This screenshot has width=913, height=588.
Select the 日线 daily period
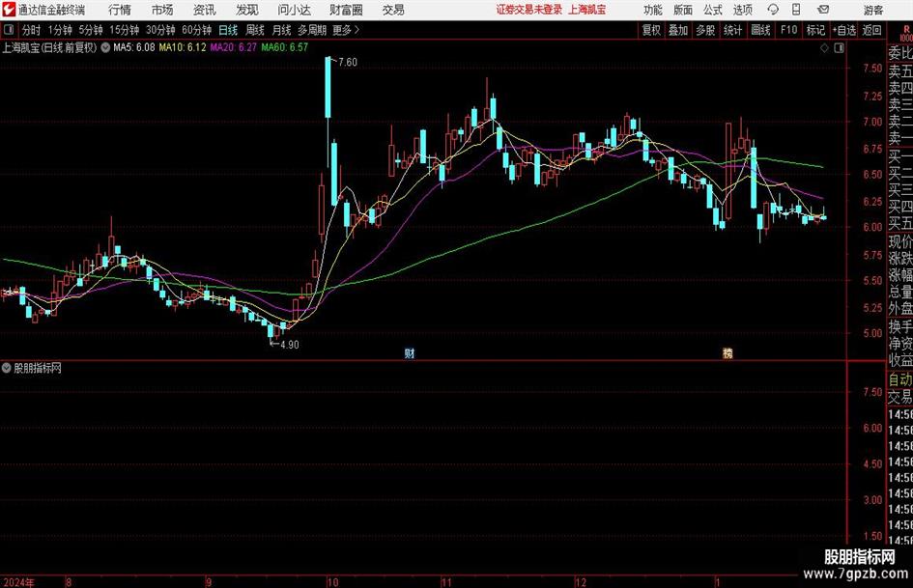click(228, 30)
